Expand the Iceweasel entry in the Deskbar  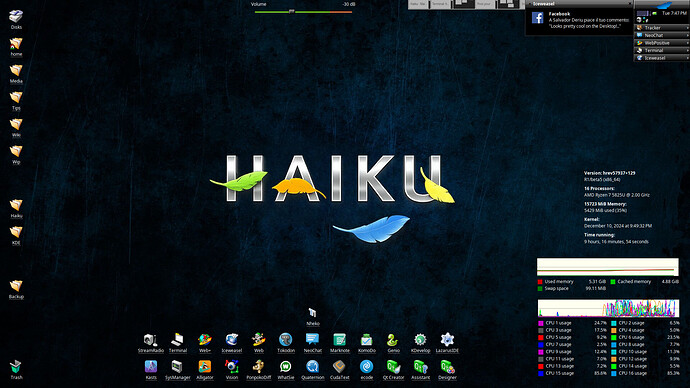[x=661, y=58]
